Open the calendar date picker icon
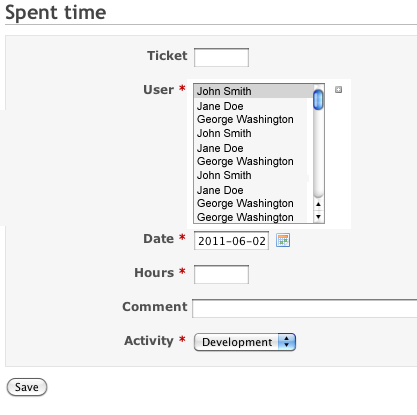This screenshot has width=417, height=415. [283, 240]
